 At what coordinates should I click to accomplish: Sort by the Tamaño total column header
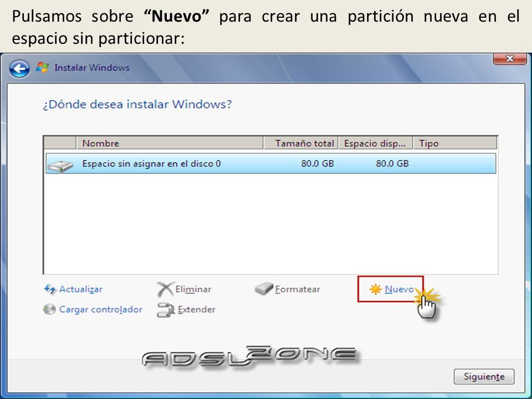pos(301,143)
